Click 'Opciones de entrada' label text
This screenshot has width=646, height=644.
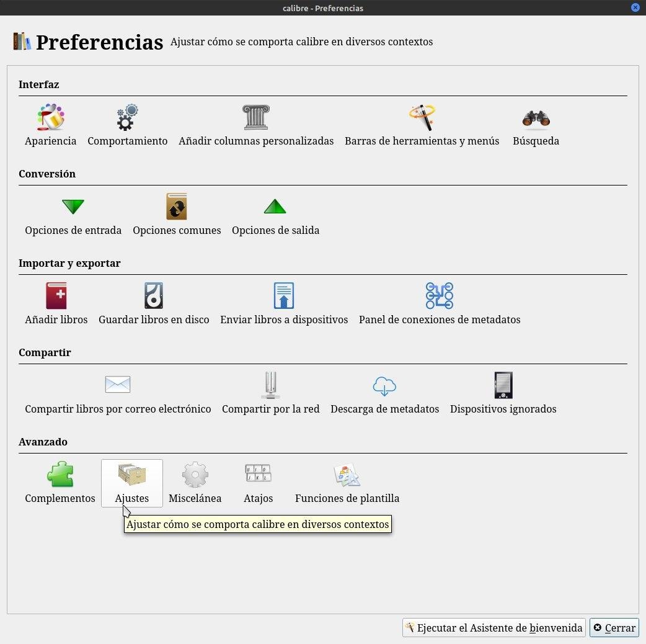73,230
